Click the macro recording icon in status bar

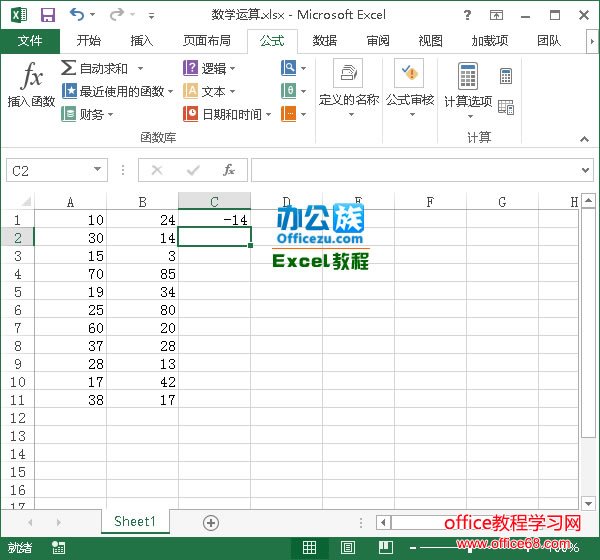coord(59,548)
